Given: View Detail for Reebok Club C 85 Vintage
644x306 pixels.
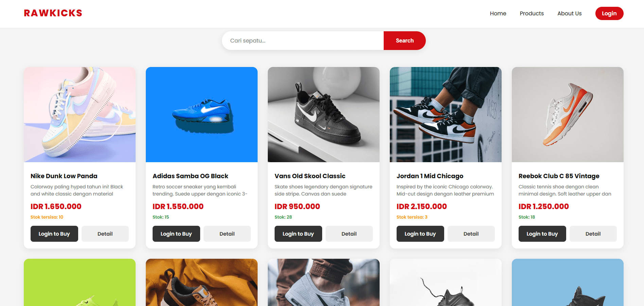Looking at the screenshot, I should (x=593, y=234).
